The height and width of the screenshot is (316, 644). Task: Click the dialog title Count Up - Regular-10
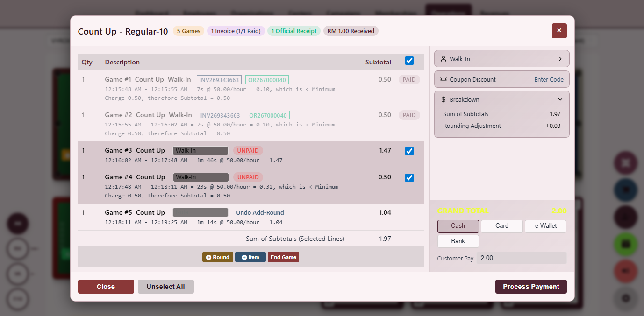tap(123, 31)
